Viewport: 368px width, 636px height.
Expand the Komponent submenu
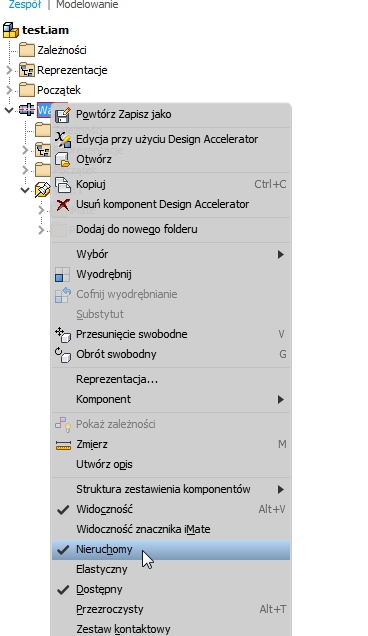click(280, 400)
